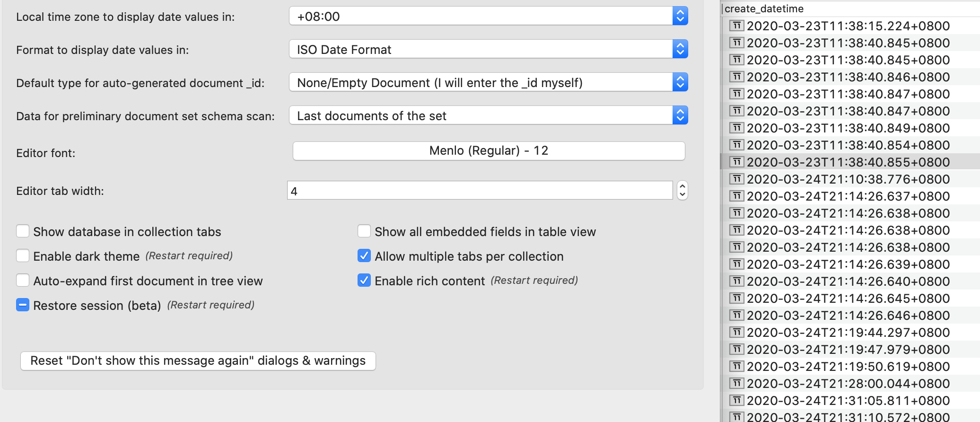Click the Editor tab width stepper
This screenshot has width=980, height=422.
tap(682, 191)
